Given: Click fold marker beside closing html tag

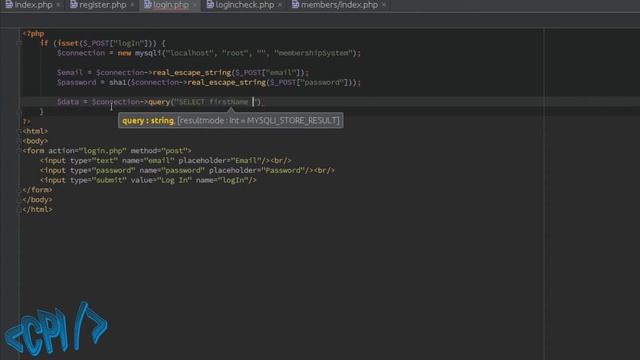Looking at the screenshot, I should [19, 209].
